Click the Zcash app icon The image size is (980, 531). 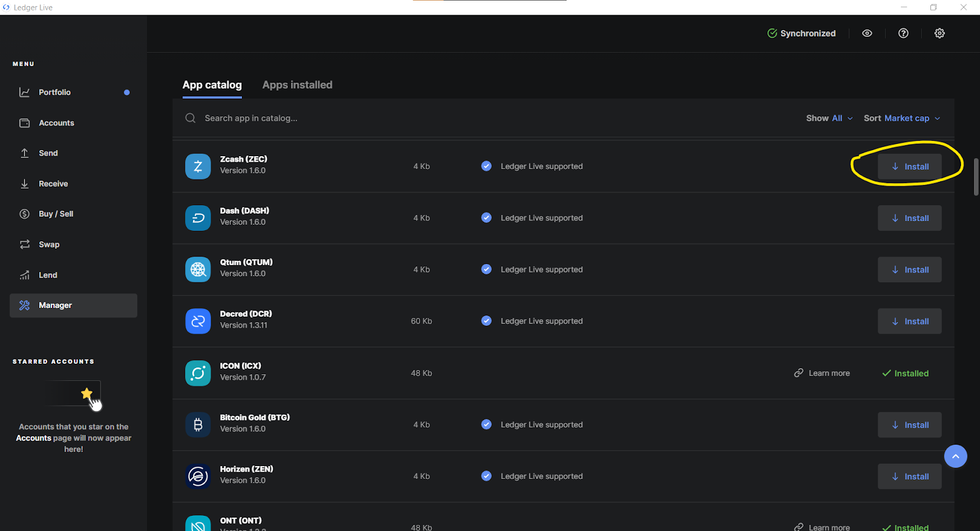[x=198, y=167]
